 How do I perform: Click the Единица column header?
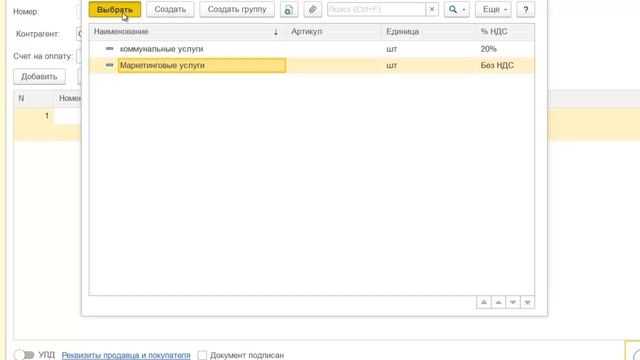(429, 32)
